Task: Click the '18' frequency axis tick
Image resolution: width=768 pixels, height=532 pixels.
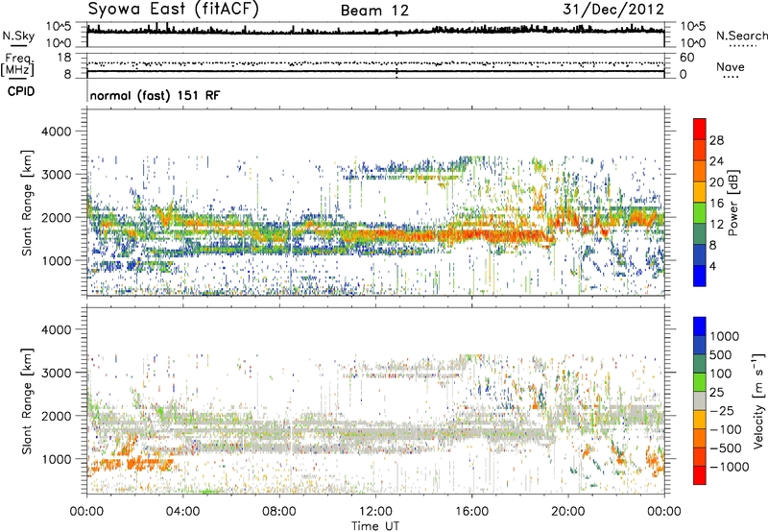Action: coord(63,58)
